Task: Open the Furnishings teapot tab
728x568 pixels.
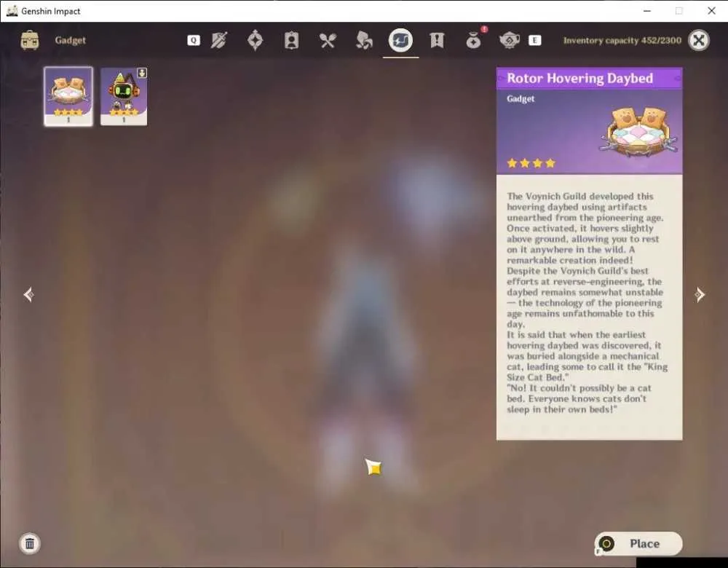Action: 510,40
